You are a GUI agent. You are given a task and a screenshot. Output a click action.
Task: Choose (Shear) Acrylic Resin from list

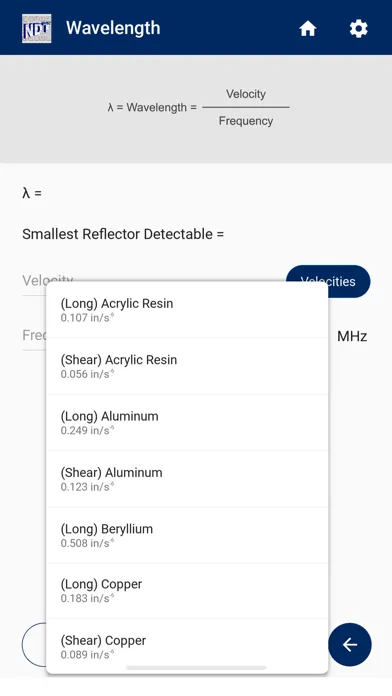187,366
